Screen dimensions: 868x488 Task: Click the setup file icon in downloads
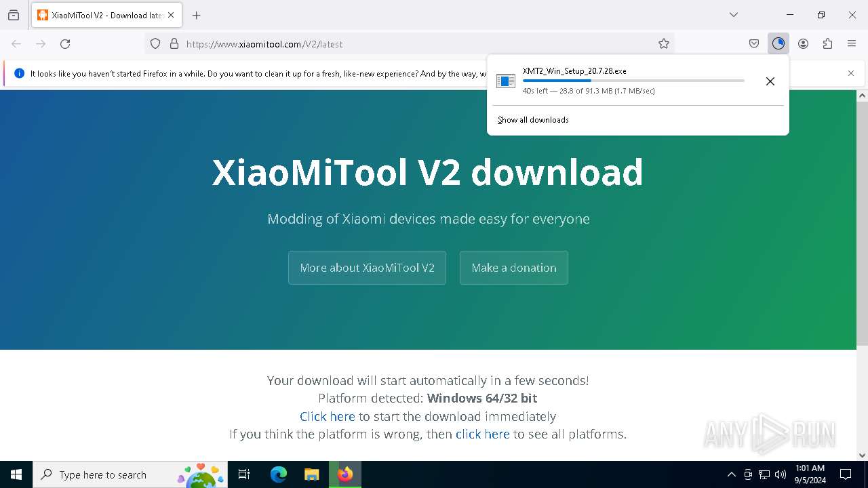point(506,81)
